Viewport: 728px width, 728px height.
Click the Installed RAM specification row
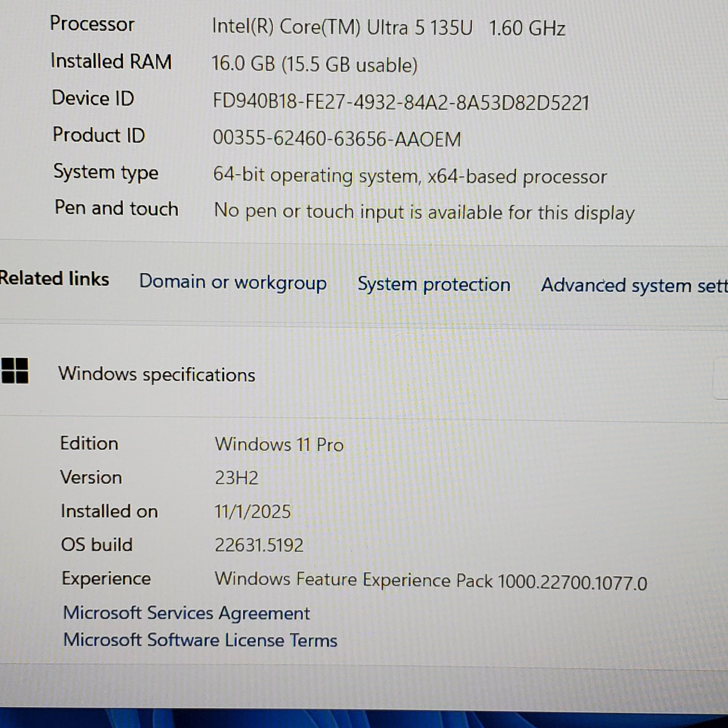(202, 62)
